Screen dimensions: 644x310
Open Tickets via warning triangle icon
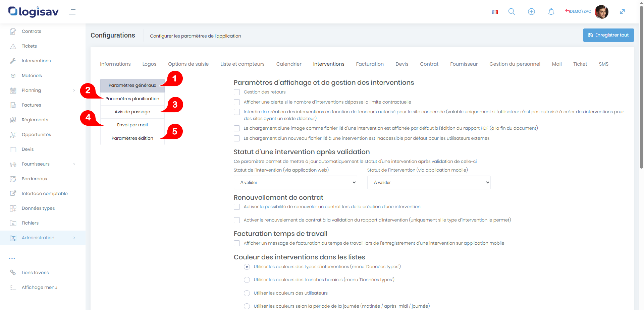[13, 46]
